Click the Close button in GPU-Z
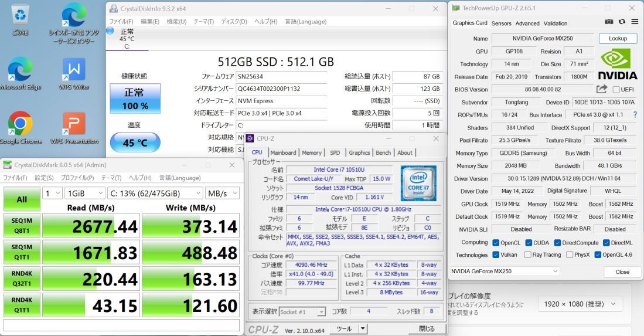The image size is (644, 336). [x=622, y=272]
